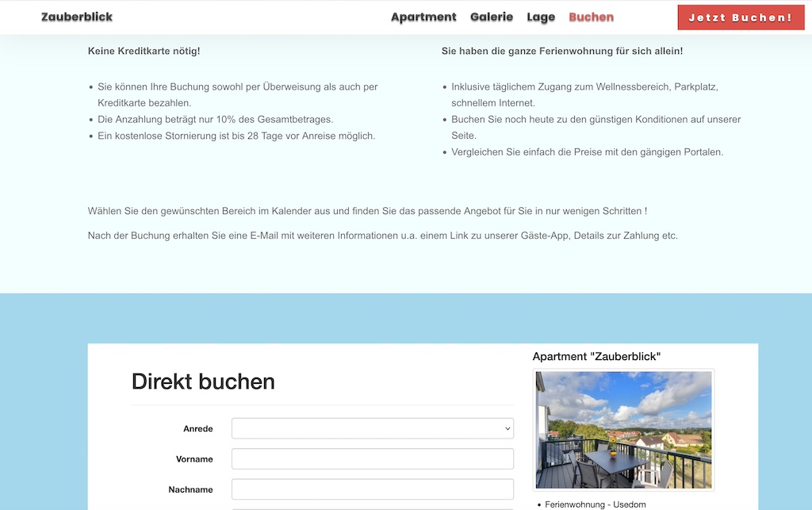
Task: Click into the Nachname input field
Action: coord(372,489)
